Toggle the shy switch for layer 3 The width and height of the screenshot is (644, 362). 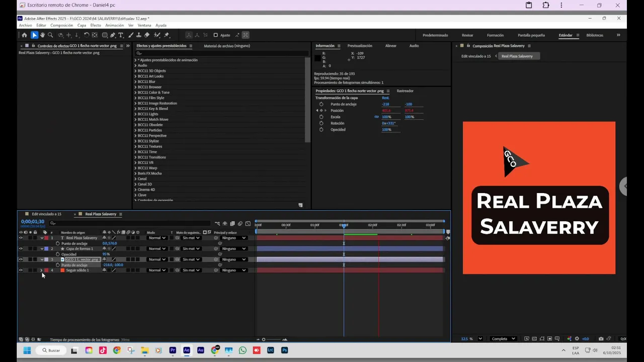(104, 259)
